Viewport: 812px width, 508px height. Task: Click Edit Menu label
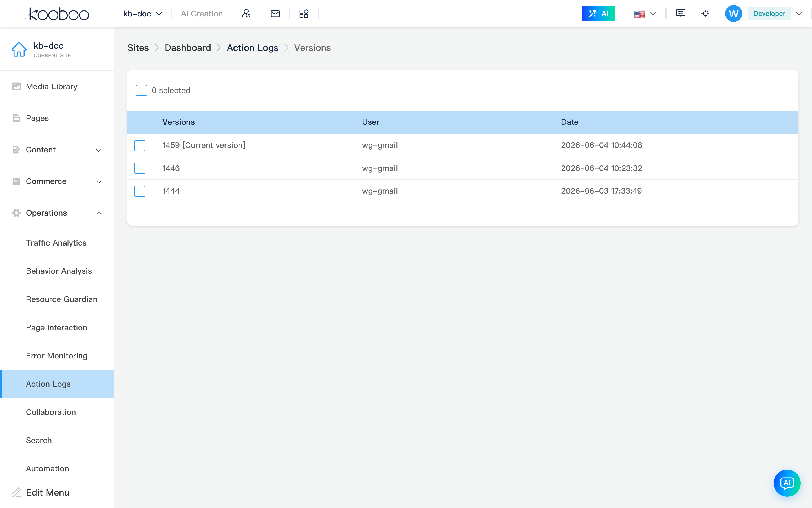(48, 492)
